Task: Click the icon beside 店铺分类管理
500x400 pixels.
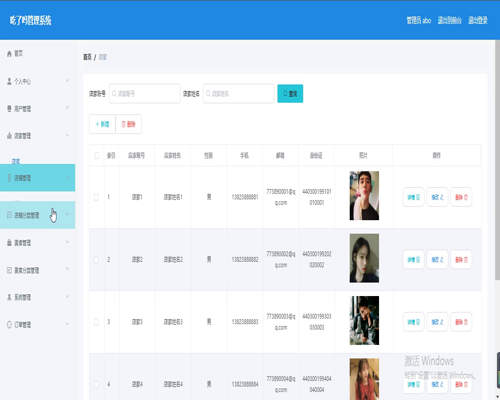Action: click(9, 215)
